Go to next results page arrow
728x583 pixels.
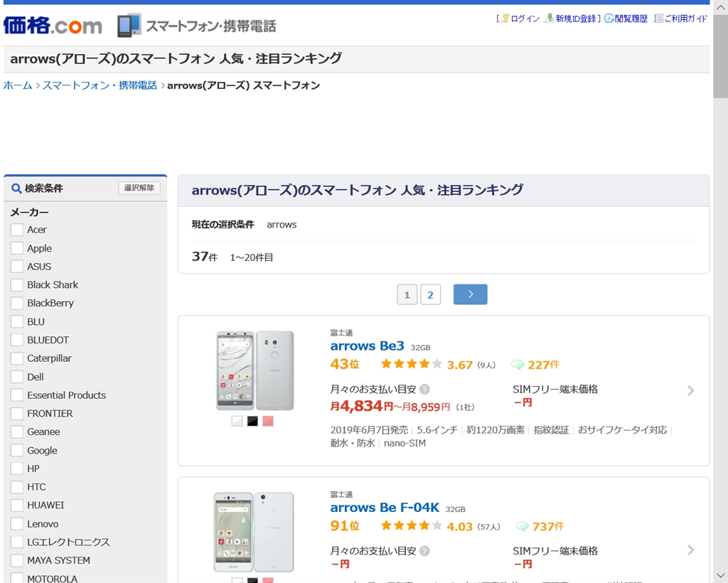point(470,294)
